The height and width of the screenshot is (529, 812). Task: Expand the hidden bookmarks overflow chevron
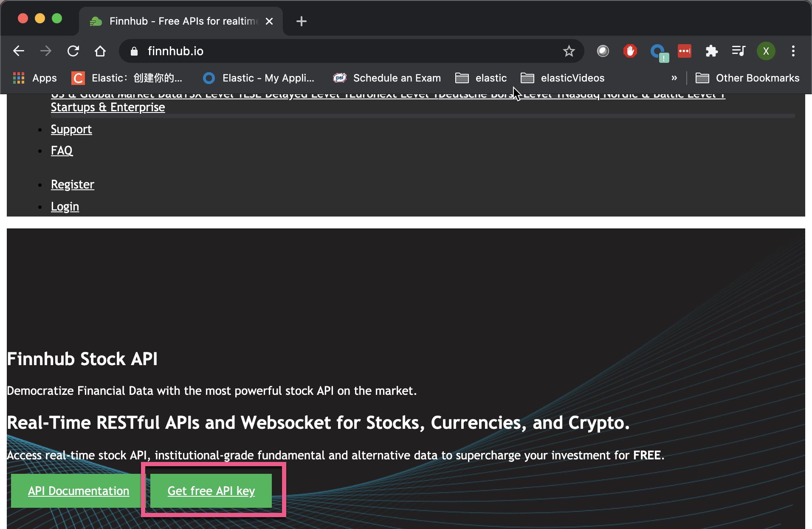point(674,78)
